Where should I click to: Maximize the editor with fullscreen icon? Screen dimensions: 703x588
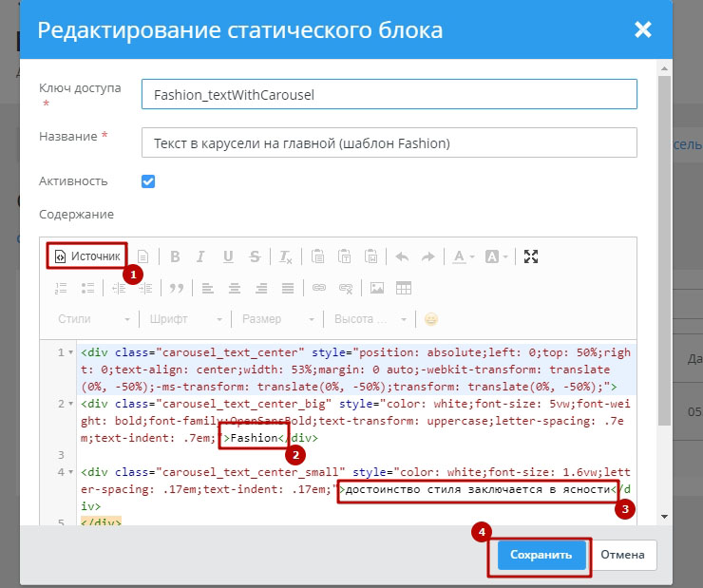[x=531, y=256]
